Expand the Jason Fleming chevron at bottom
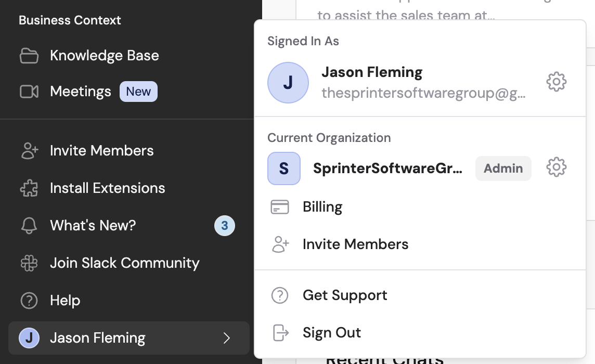Image resolution: width=595 pixels, height=364 pixels. [226, 337]
